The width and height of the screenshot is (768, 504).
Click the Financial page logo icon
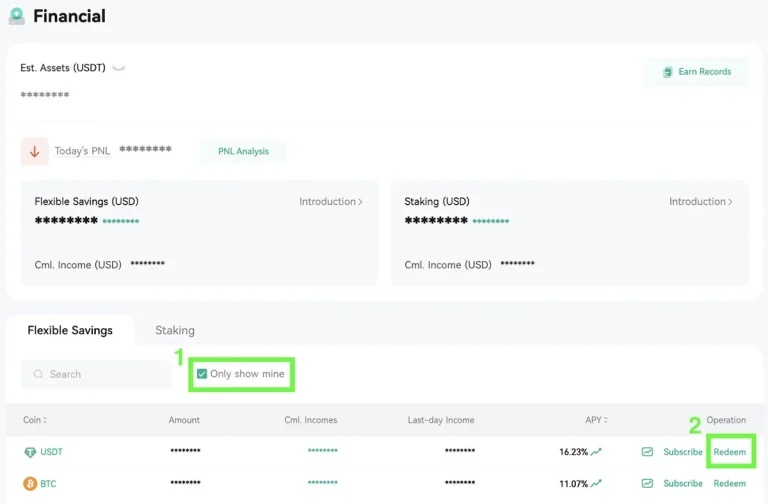[x=17, y=16]
